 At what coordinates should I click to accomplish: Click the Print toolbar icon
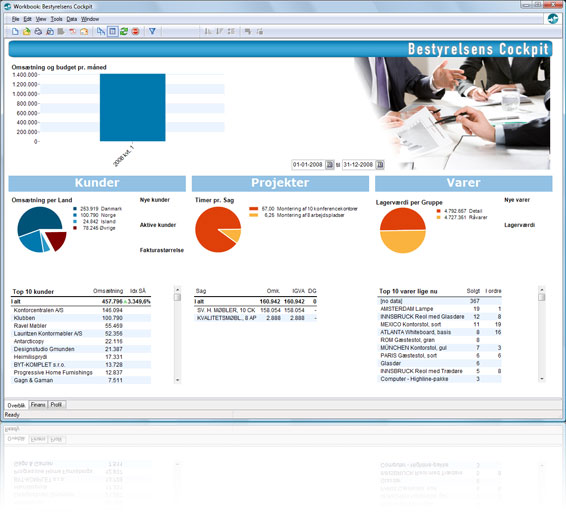(38, 32)
